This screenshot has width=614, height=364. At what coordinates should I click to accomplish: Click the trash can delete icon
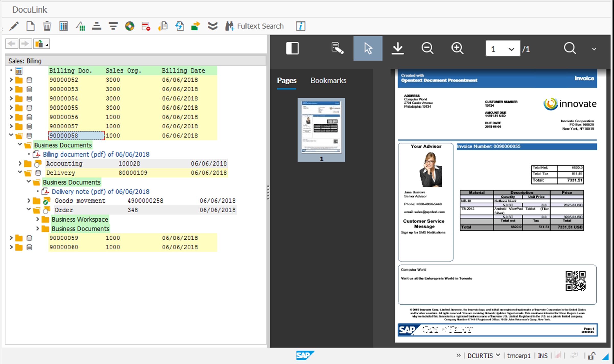click(x=47, y=26)
